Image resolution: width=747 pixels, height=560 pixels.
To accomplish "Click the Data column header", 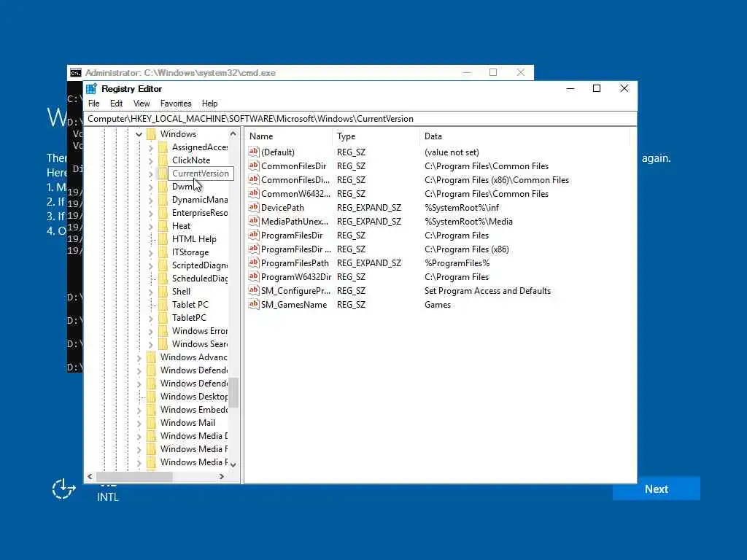I will tap(525, 136).
